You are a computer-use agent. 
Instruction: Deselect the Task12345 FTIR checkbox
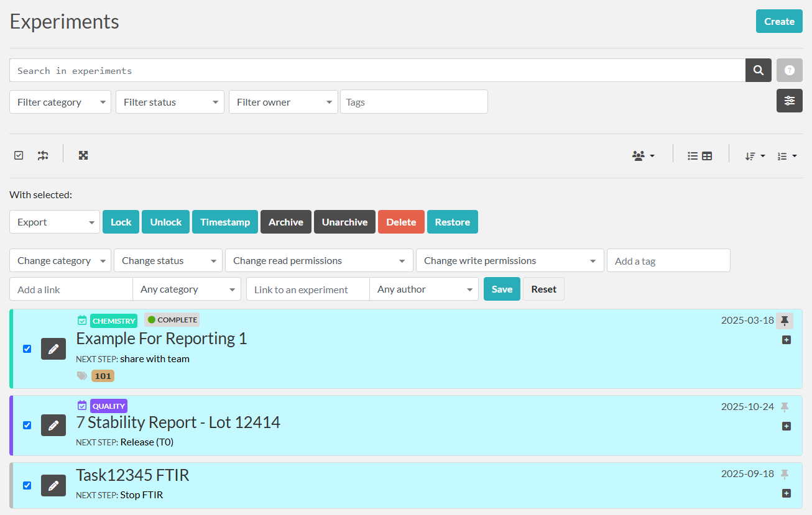click(27, 485)
